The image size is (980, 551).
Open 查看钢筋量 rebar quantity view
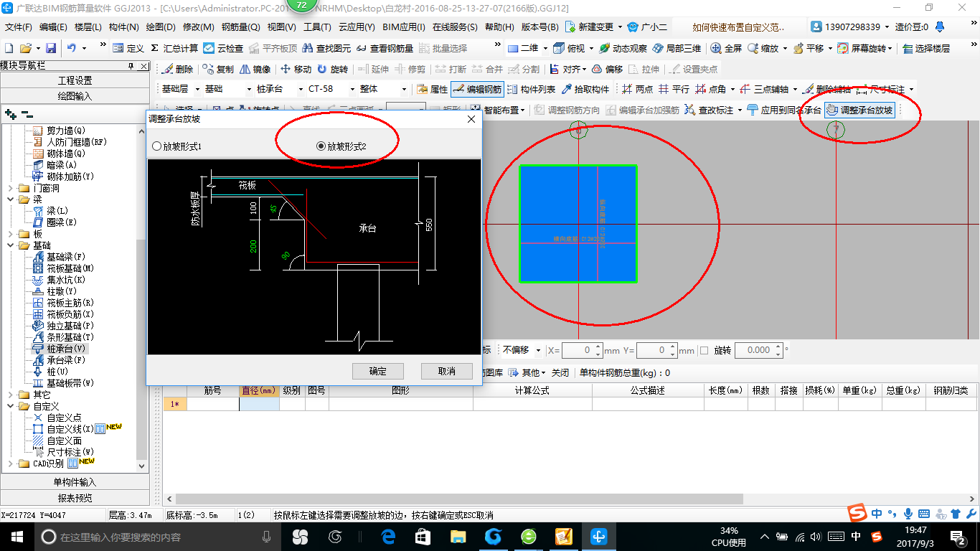tap(385, 48)
